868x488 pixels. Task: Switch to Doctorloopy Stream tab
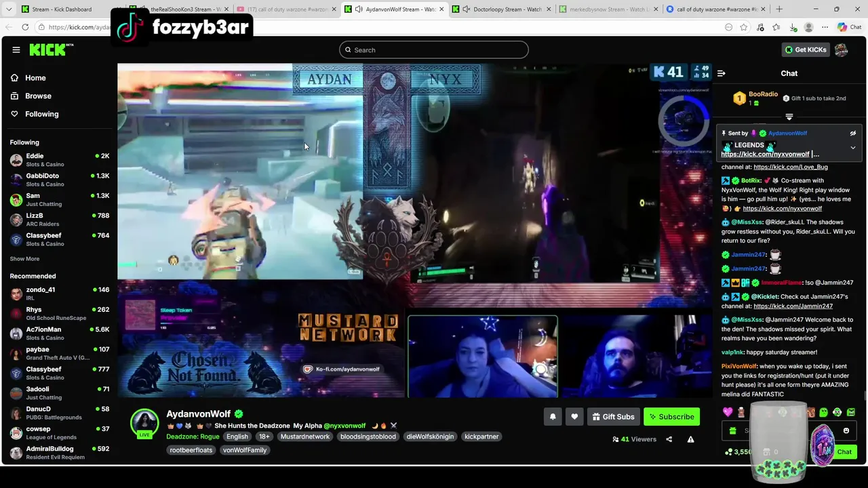pos(502,9)
